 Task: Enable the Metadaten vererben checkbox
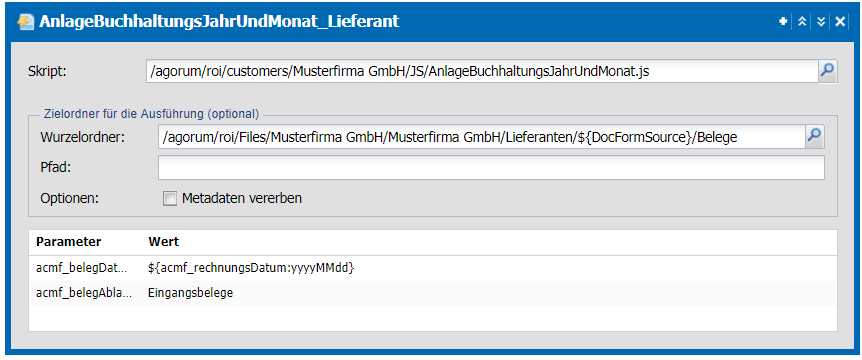[x=169, y=198]
